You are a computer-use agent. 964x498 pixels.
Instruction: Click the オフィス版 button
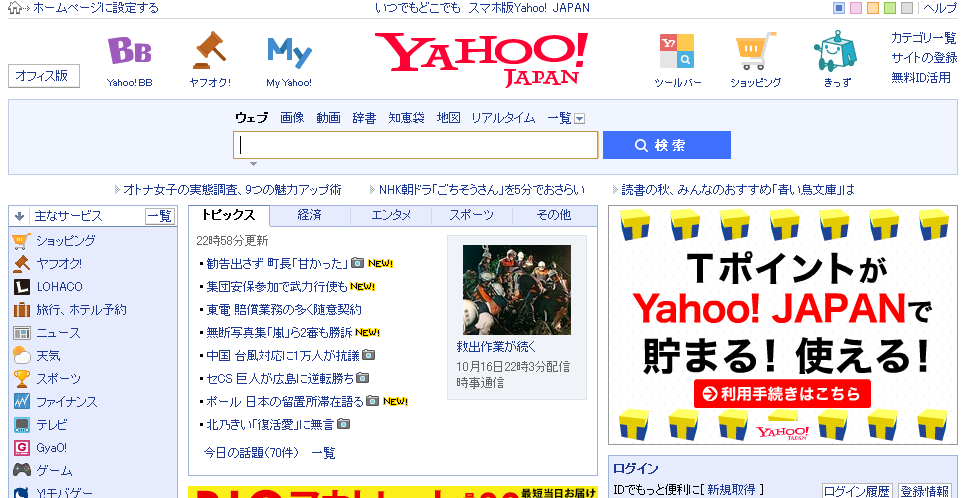point(44,76)
